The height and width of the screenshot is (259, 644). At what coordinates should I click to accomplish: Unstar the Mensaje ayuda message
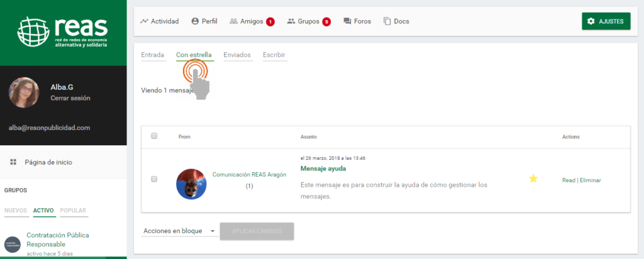tap(533, 179)
